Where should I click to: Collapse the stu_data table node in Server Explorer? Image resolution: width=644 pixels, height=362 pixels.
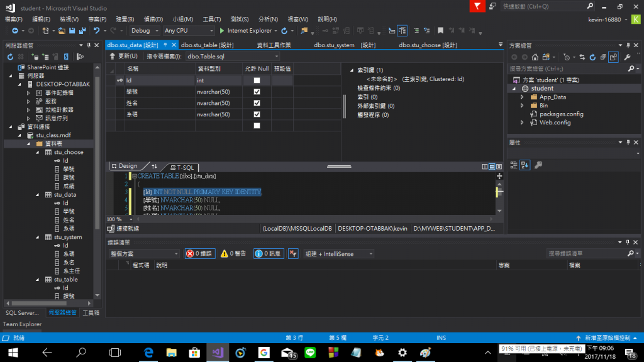(37, 195)
